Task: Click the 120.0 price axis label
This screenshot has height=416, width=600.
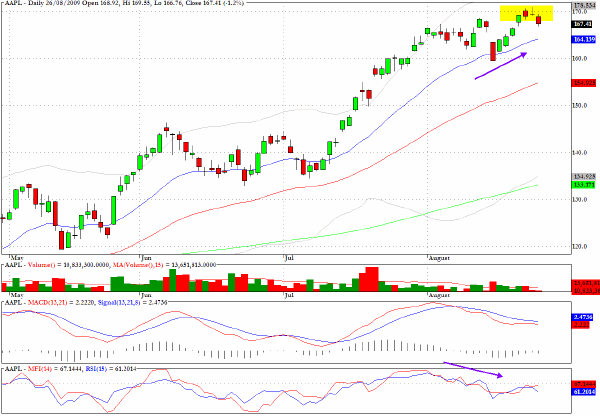Action: tap(580, 246)
